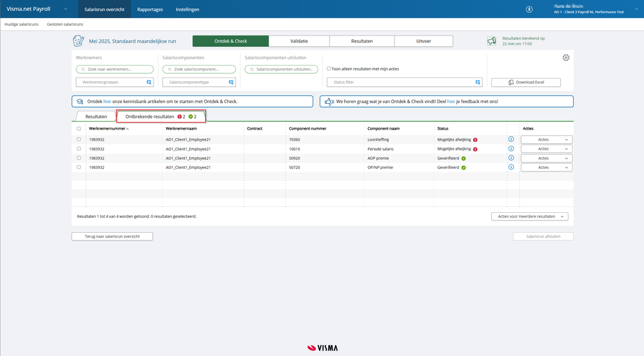Enable Toon alleen resultaten met mijn acties
Image resolution: width=644 pixels, height=356 pixels.
[x=329, y=68]
